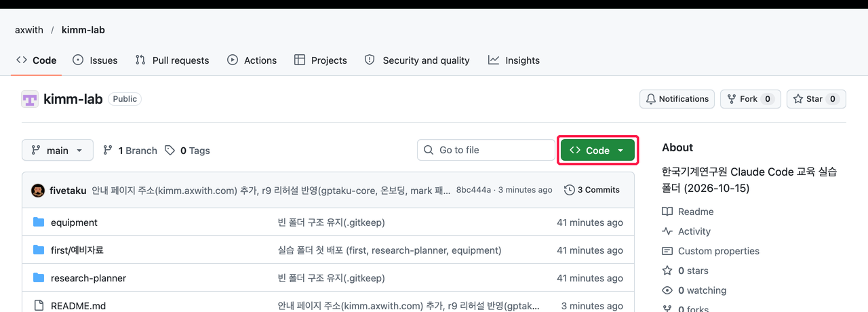The width and height of the screenshot is (868, 312).
Task: Open the 0 stars link
Action: 693,271
